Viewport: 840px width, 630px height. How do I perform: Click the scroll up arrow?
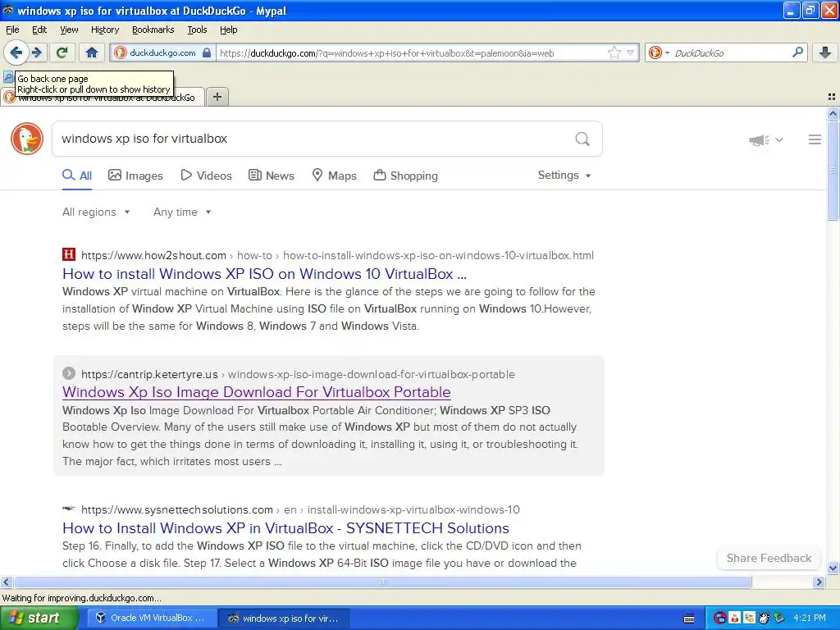[833, 113]
